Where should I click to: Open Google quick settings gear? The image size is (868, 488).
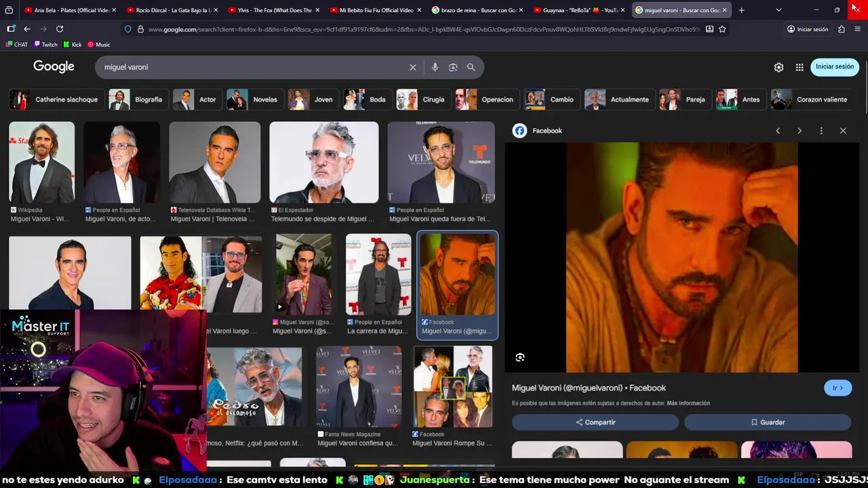tap(778, 67)
